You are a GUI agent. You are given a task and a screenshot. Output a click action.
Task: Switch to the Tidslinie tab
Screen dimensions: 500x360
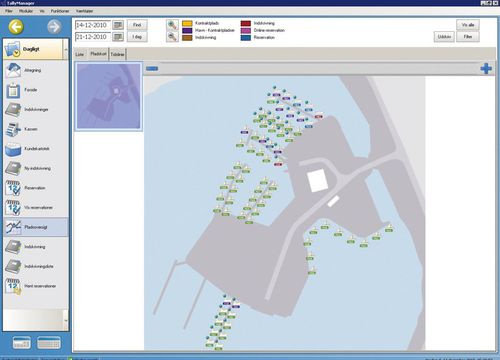coord(117,54)
